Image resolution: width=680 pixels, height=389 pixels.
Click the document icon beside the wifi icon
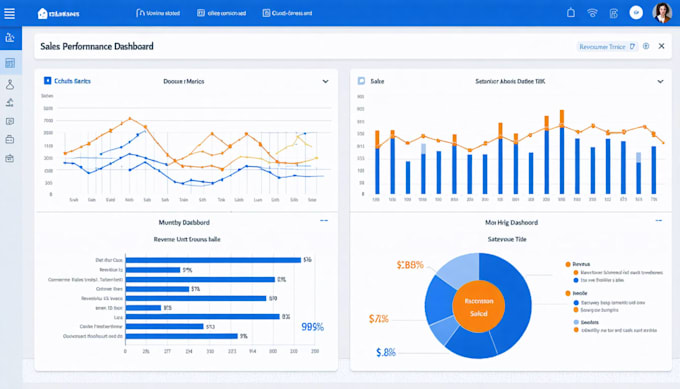pyautogui.click(x=614, y=13)
